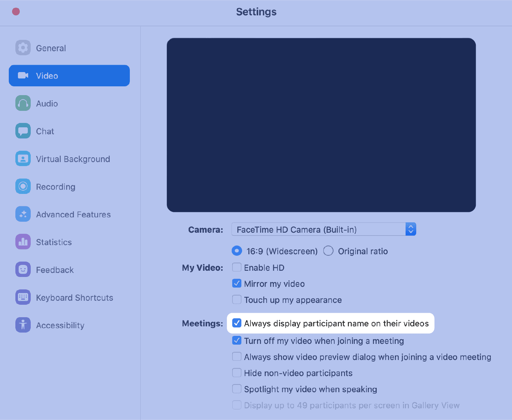Enable Touch up my appearance
The image size is (512, 420).
[x=237, y=299]
